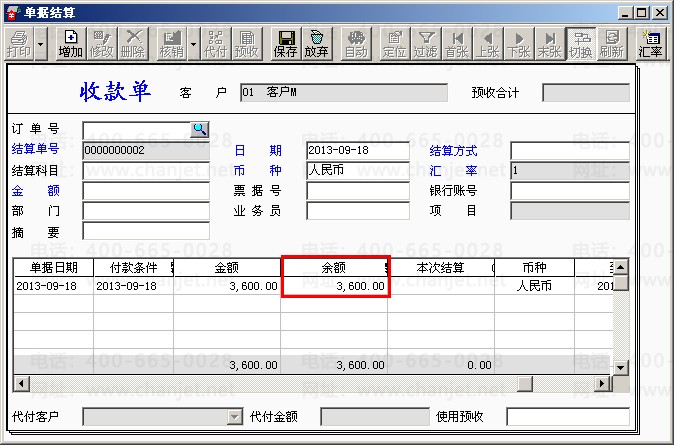Click the 余额 column header

[334, 268]
